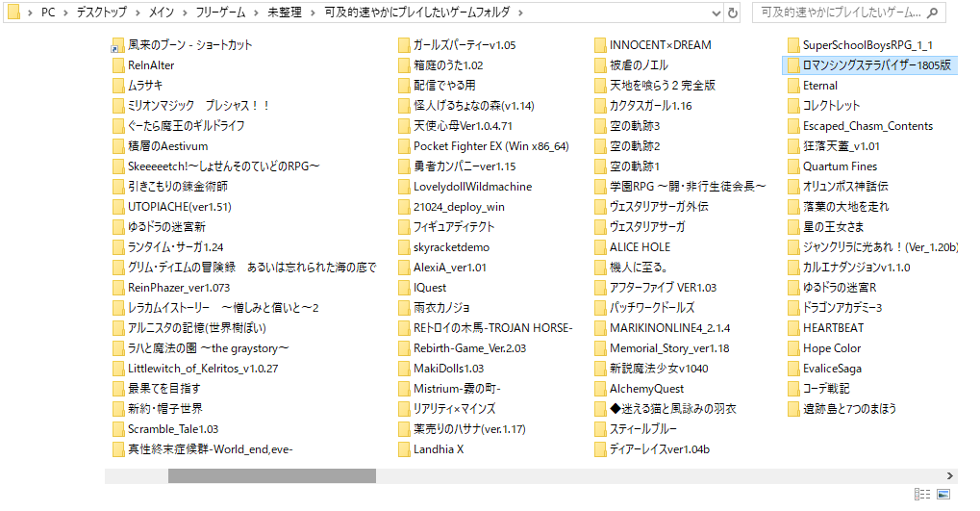This screenshot has width=980, height=511.
Task: Select ガールズパーティーv1.05 folder icon
Action: [404, 45]
